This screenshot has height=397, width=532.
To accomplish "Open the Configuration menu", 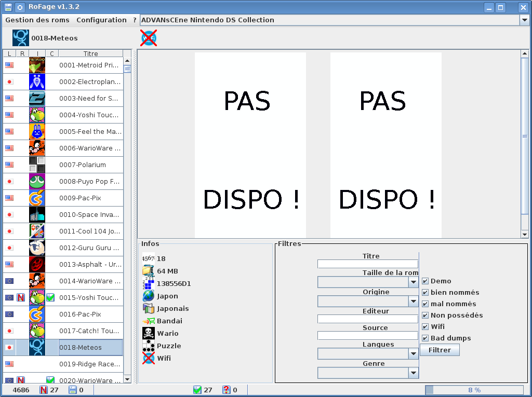I will 101,20.
